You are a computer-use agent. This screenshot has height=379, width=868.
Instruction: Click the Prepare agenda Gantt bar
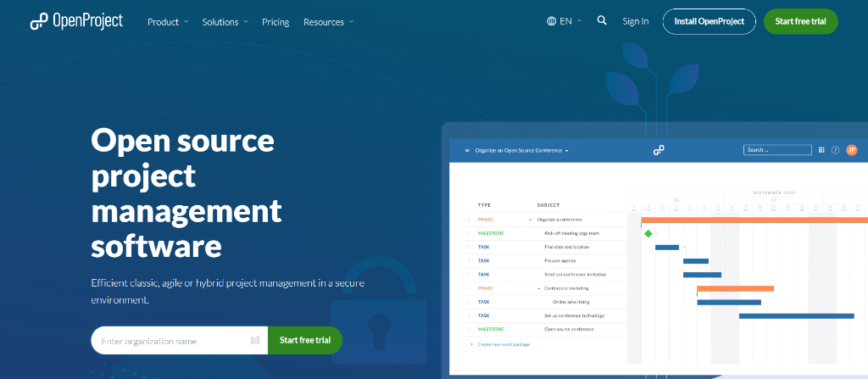696,261
